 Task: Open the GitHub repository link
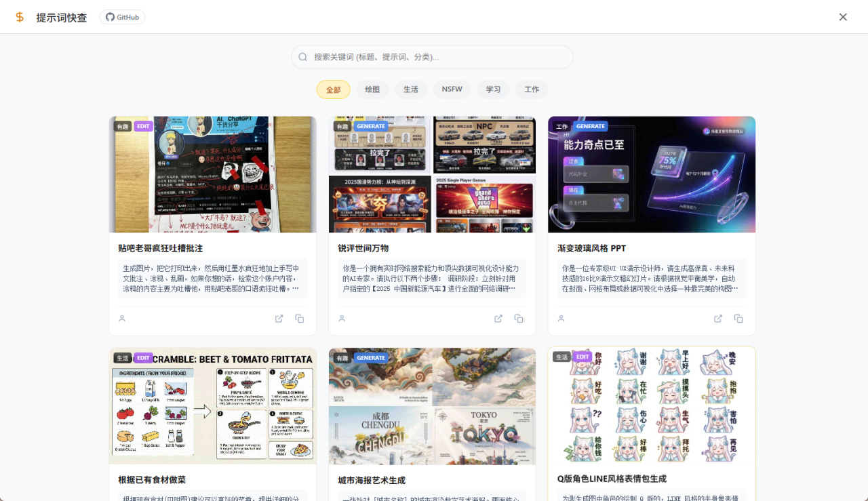122,17
